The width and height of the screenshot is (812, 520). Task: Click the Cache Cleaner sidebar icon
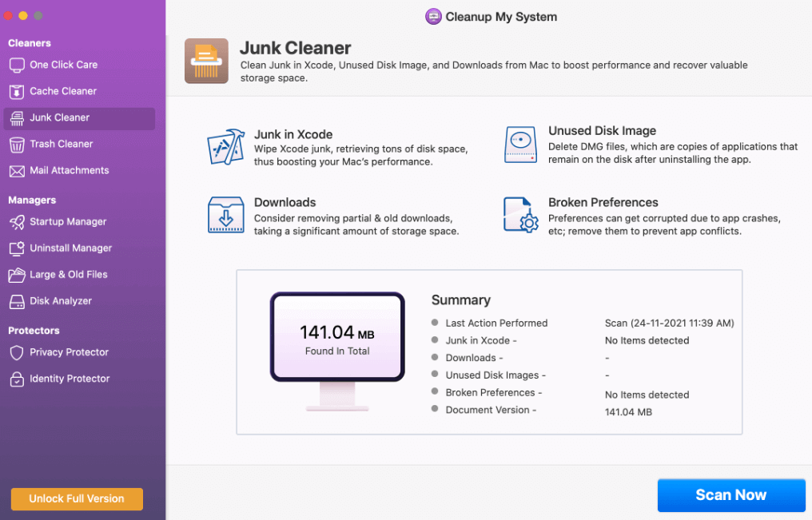pos(17,92)
